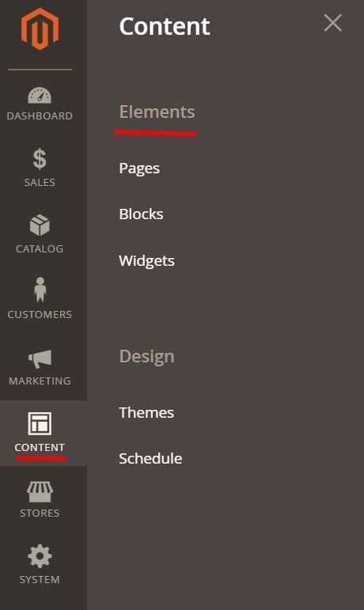Go to Blocks in the Content menu
This screenshot has height=610, width=364.
[141, 214]
